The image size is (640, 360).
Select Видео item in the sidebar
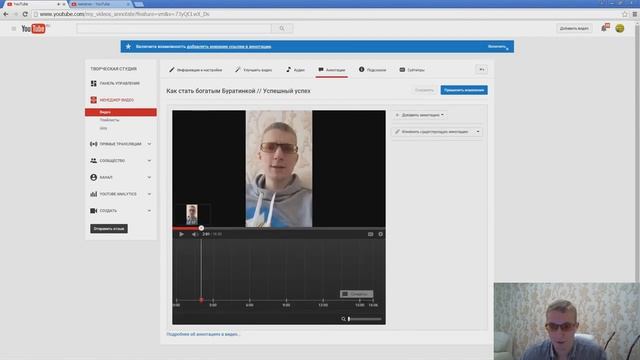121,112
